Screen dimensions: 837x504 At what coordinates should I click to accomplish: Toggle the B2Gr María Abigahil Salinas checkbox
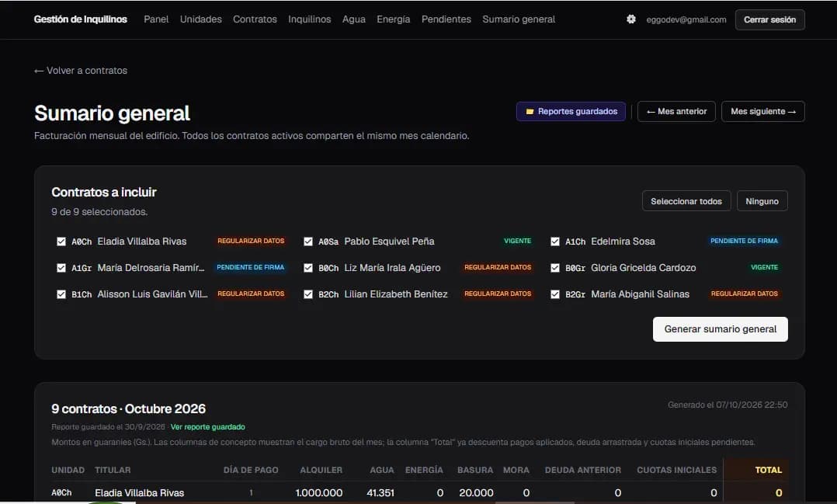(555, 294)
